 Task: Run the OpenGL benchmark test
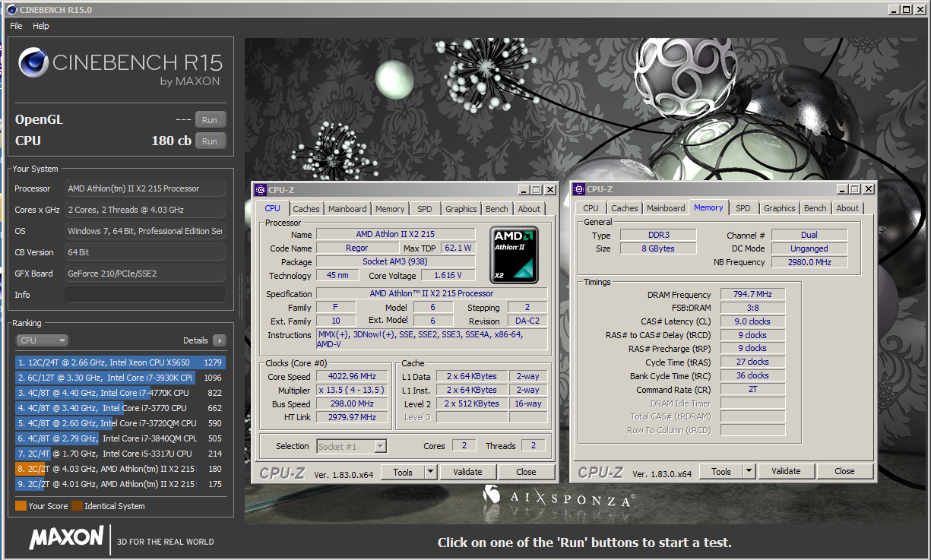[210, 120]
